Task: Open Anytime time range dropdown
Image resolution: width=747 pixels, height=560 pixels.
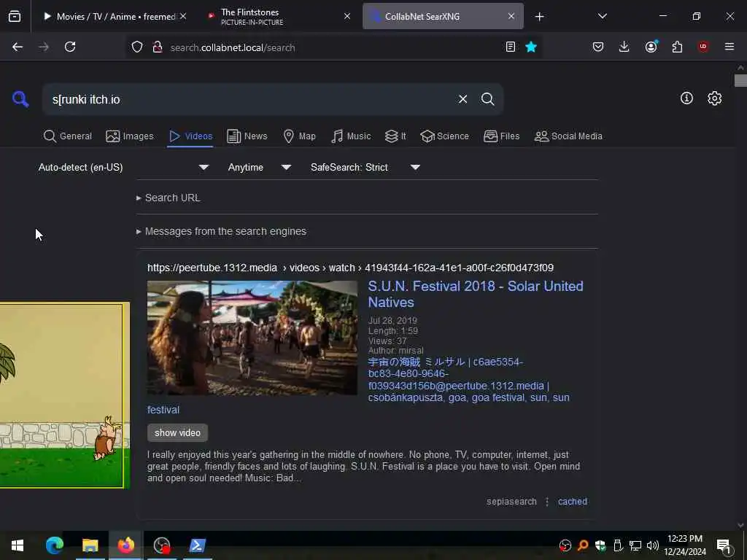Action: click(259, 167)
